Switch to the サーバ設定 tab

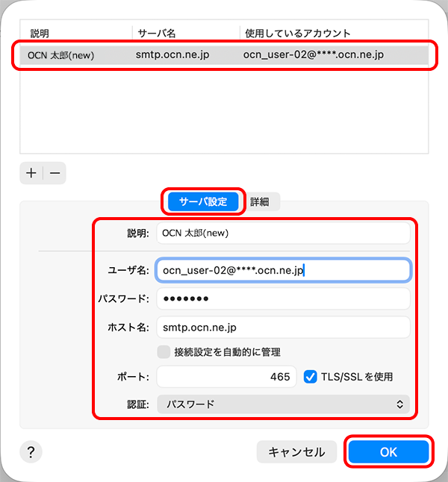[203, 201]
